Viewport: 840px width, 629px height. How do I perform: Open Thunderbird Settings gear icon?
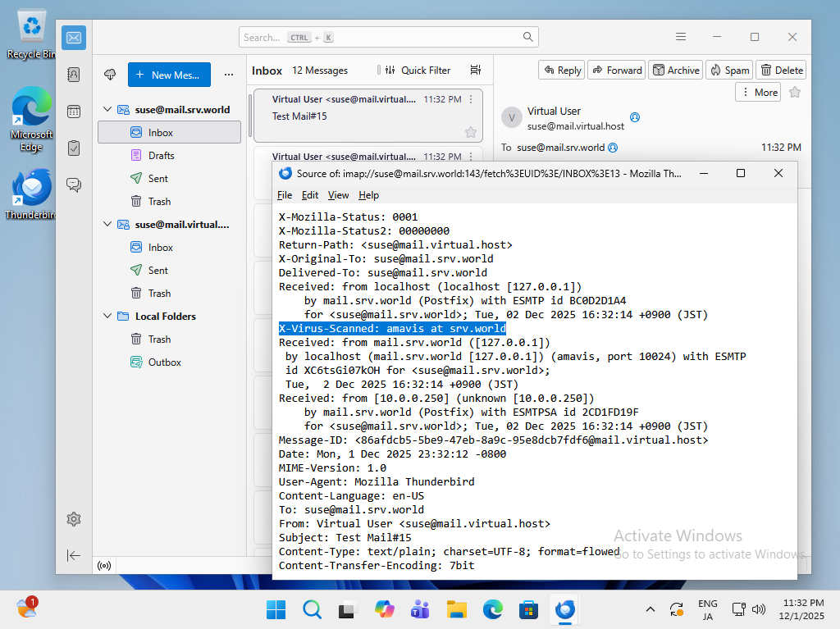point(74,518)
